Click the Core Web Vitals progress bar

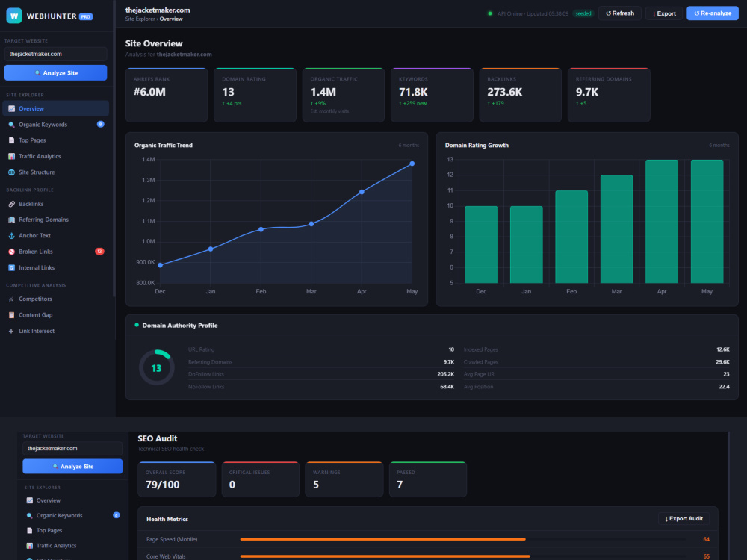point(463,556)
